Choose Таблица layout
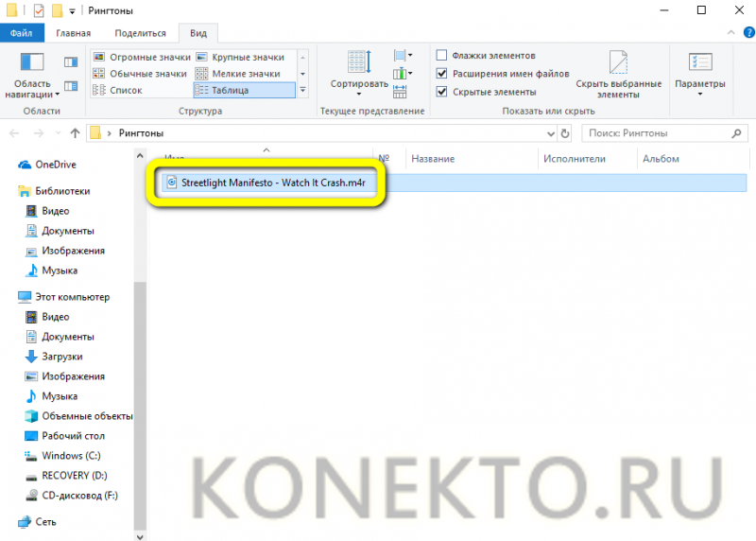Screen dimensions: 756x541 (245, 90)
